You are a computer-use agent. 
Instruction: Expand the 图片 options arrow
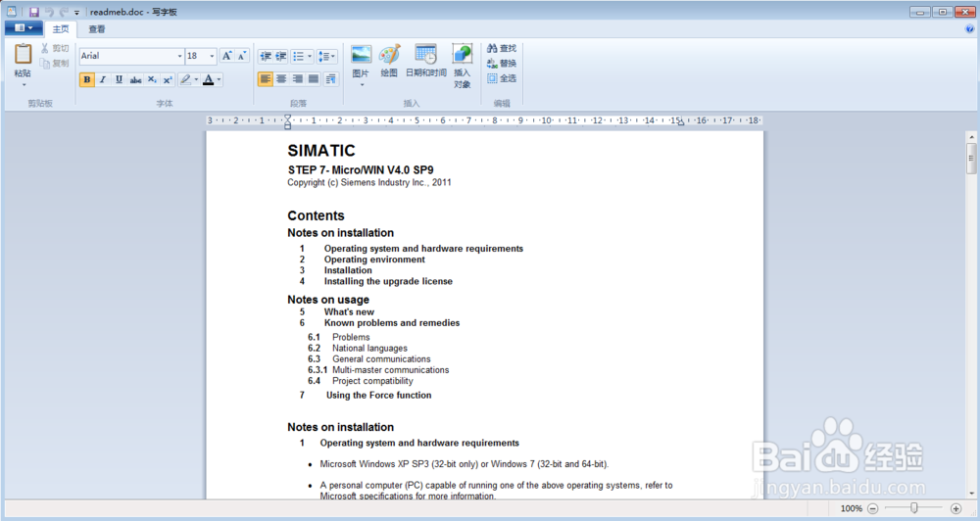[x=362, y=84]
